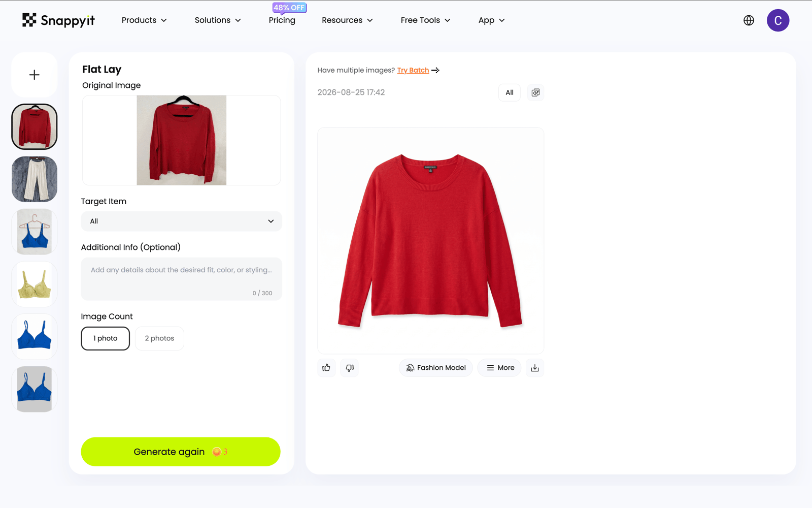Click the original sweater image preview
The width and height of the screenshot is (812, 508).
coord(182,140)
